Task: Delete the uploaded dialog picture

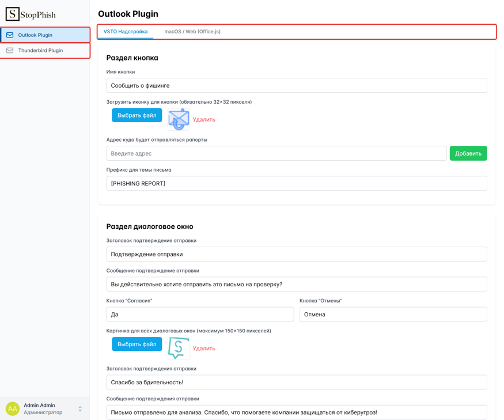Action: click(204, 349)
